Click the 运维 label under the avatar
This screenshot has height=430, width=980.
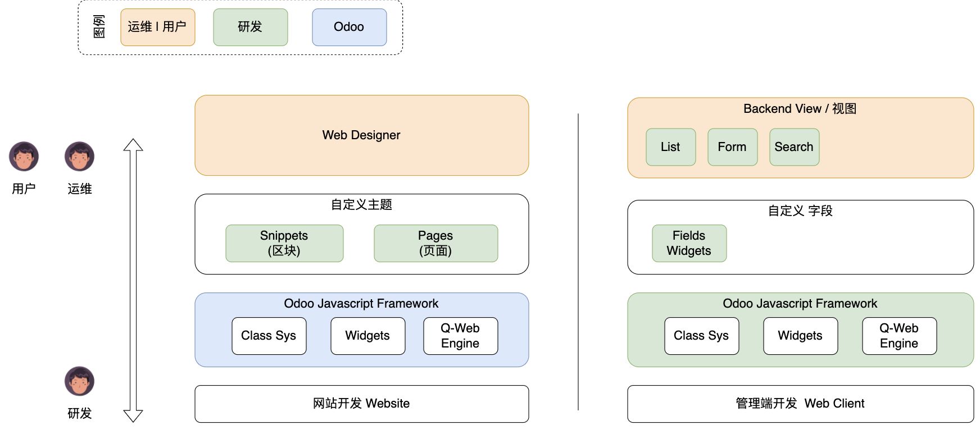click(x=80, y=189)
